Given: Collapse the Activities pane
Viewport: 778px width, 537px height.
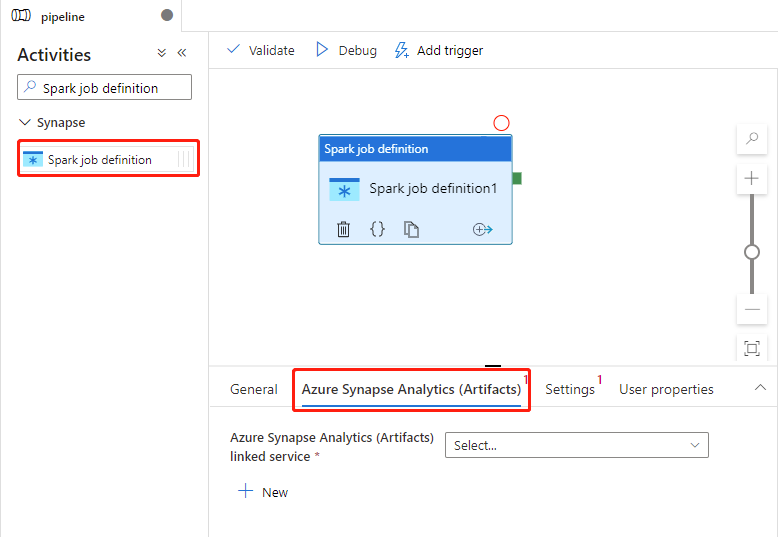Looking at the screenshot, I should tap(182, 53).
